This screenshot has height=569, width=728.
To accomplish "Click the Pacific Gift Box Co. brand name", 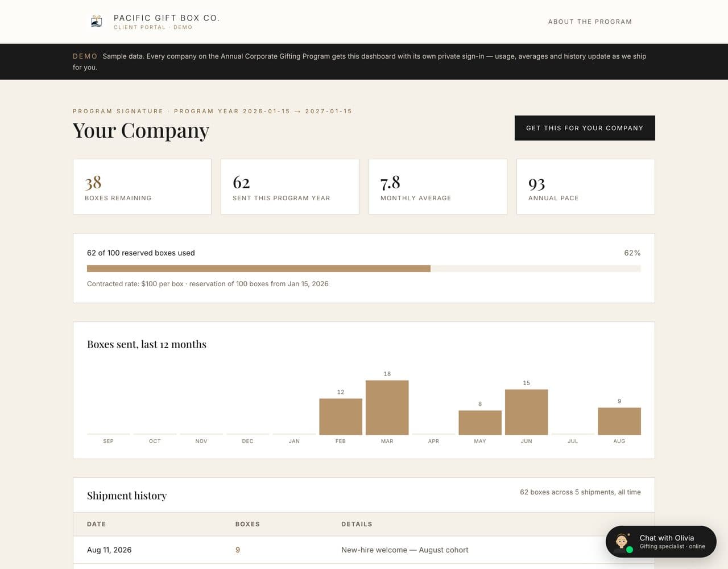I will click(x=167, y=18).
